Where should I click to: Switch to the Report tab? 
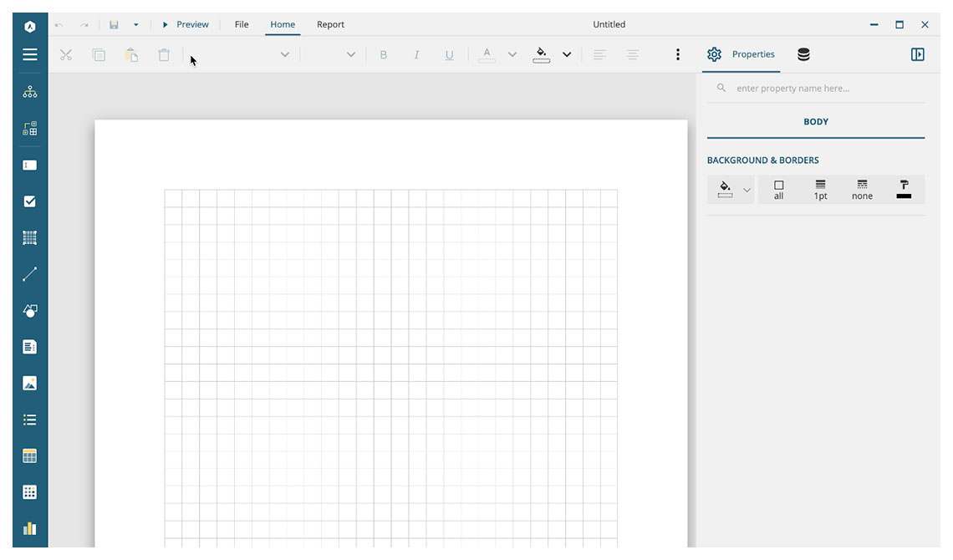pyautogui.click(x=331, y=24)
